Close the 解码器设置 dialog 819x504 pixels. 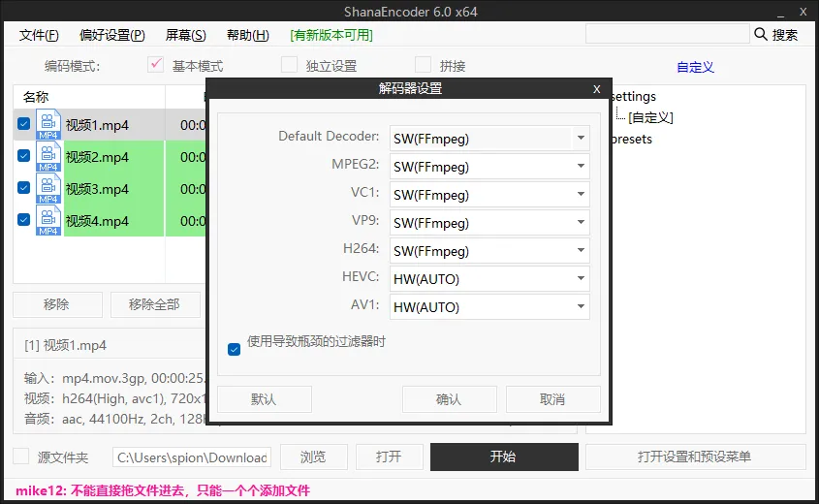[596, 89]
